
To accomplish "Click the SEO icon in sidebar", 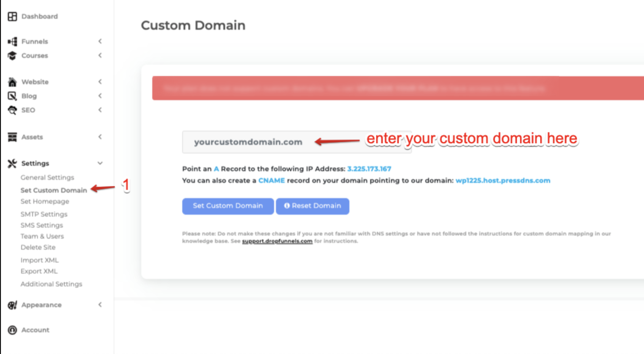I will 12,110.
